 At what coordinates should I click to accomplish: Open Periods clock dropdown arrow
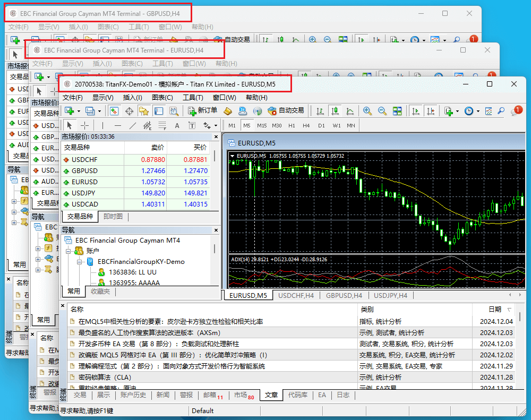tap(478, 111)
